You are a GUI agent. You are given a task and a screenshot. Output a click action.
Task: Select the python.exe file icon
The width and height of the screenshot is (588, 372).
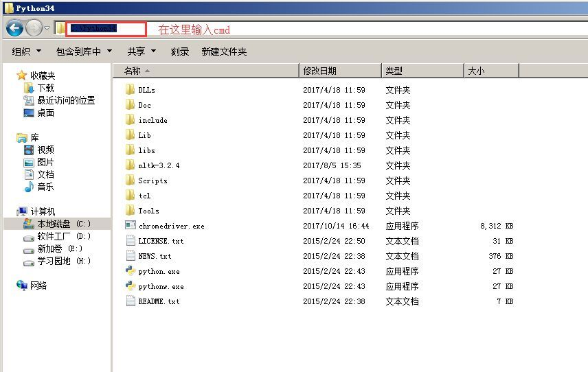(x=130, y=271)
